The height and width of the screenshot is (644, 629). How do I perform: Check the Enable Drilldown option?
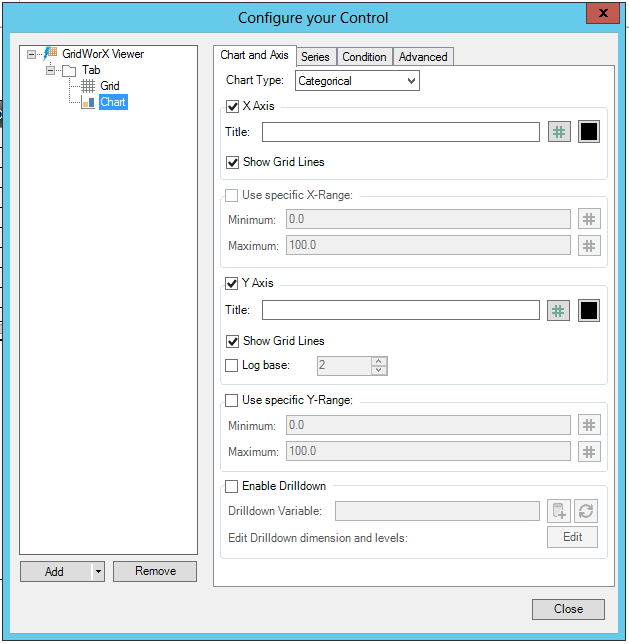[233, 487]
